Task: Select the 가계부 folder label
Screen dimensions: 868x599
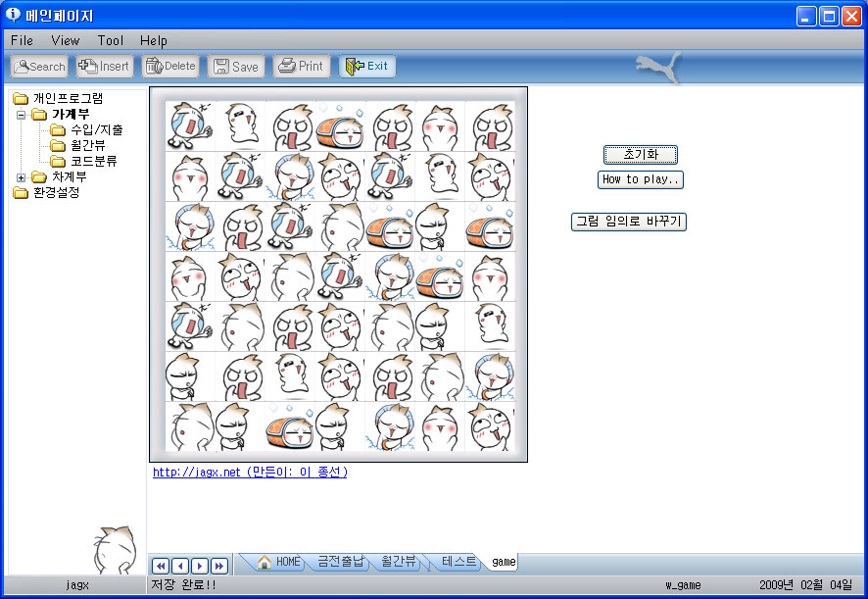Action: click(x=71, y=114)
